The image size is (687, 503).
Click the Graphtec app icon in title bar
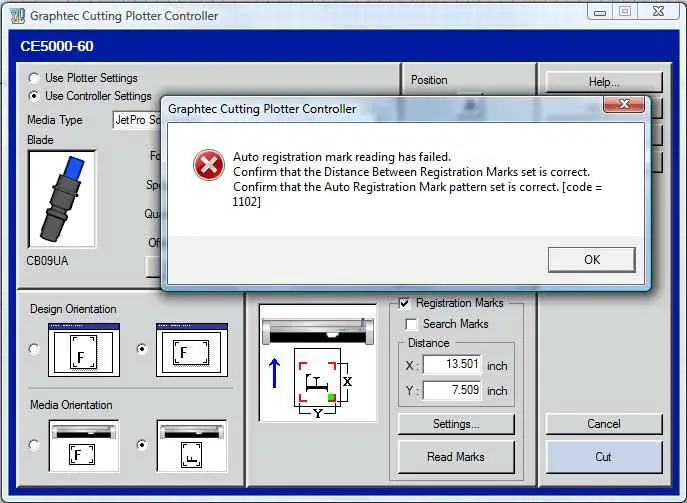[x=17, y=16]
